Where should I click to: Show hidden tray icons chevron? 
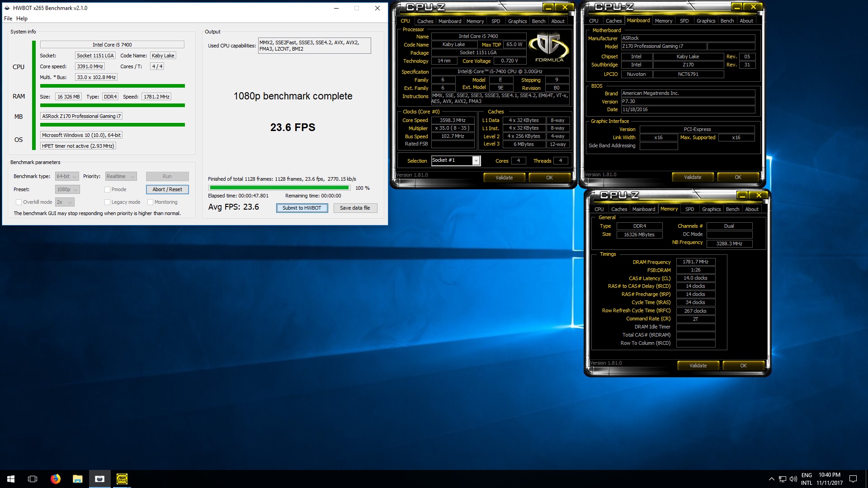click(x=771, y=479)
